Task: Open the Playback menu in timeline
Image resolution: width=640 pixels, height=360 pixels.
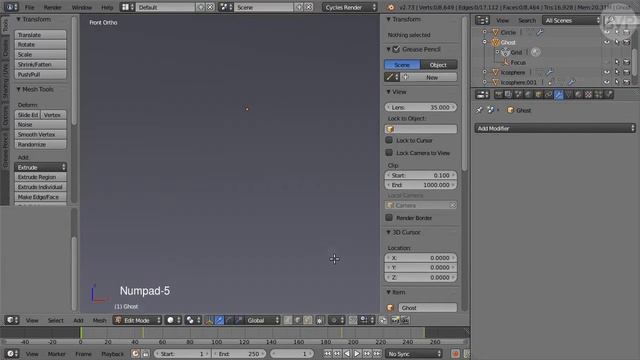Action: point(112,353)
